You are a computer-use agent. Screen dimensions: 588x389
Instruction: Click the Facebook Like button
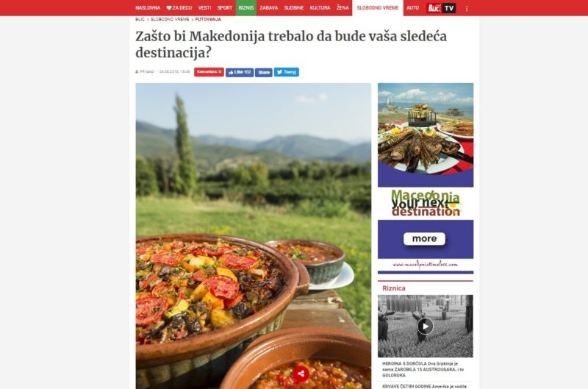tap(240, 72)
